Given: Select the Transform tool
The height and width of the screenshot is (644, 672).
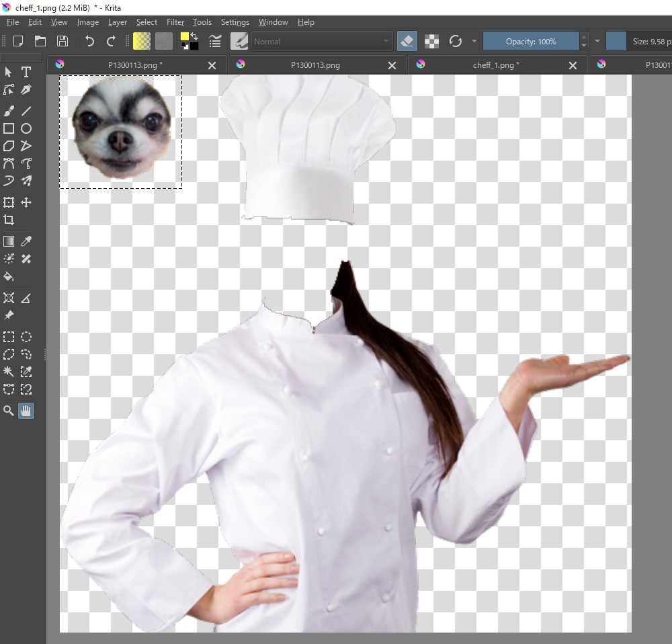Looking at the screenshot, I should tap(9, 202).
